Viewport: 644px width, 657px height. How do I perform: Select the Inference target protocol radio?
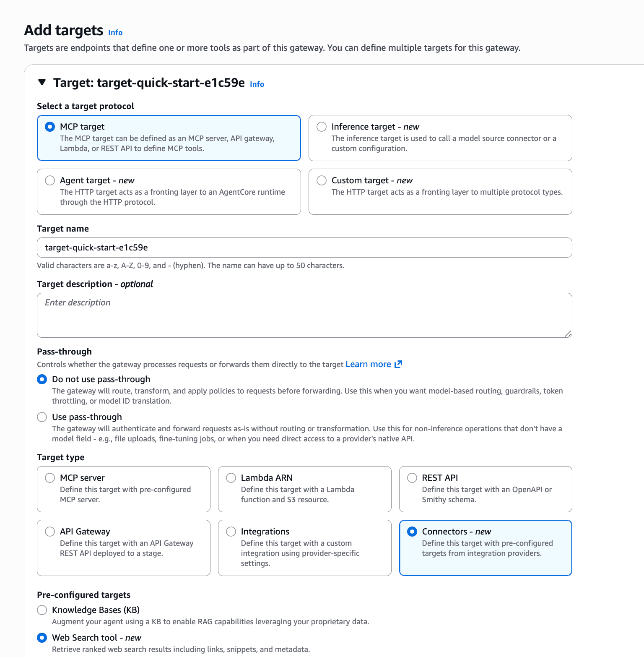coord(322,127)
